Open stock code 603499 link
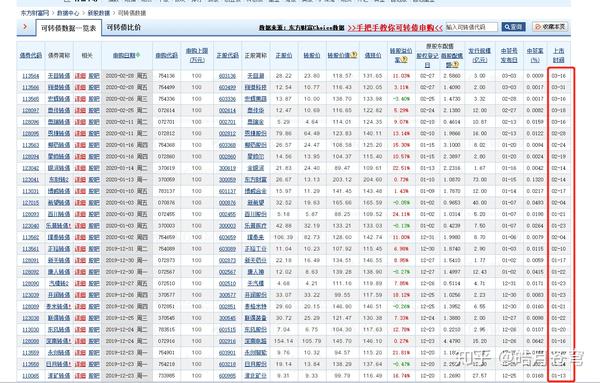Viewport: 600px width, 383px height. click(227, 88)
